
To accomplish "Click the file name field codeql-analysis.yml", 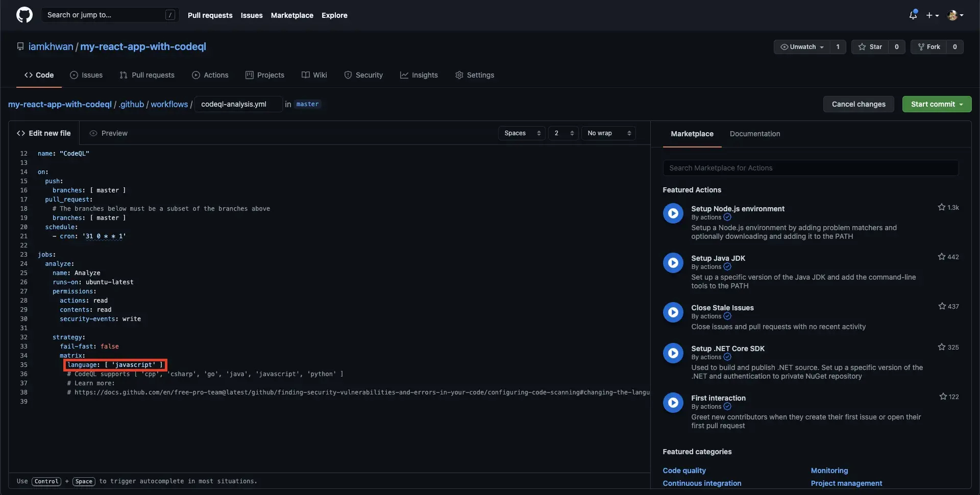I will pos(238,104).
